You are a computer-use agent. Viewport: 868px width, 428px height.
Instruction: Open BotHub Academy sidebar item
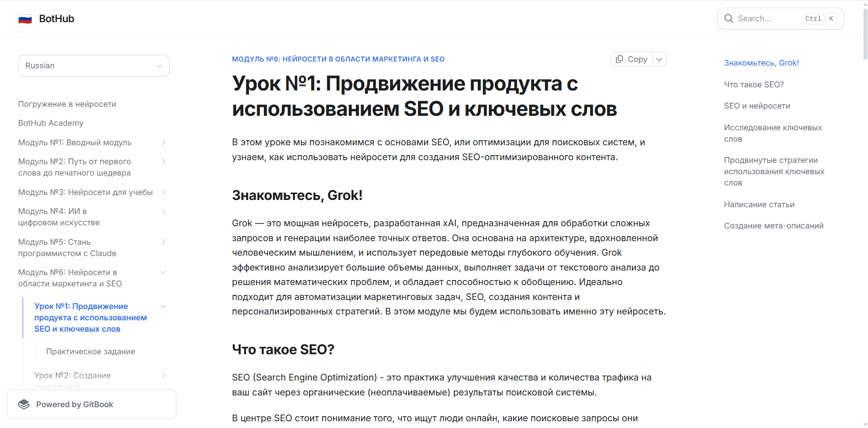pos(51,123)
